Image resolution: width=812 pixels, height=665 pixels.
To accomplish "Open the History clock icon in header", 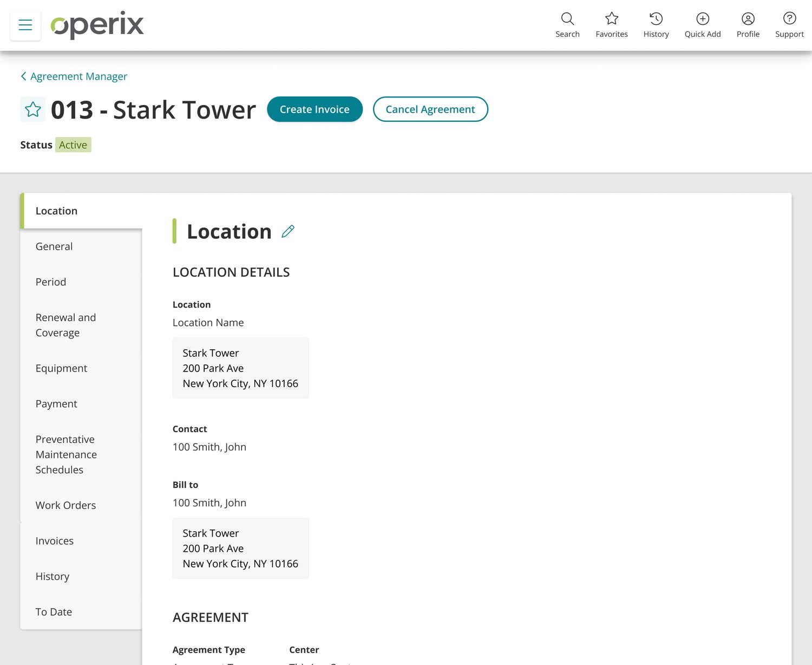I will point(656,25).
